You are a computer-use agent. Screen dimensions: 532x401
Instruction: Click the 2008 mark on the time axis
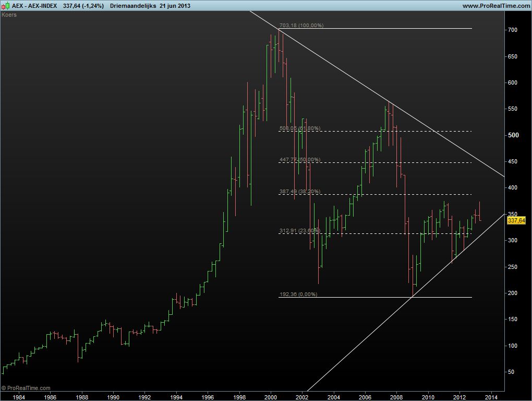pos(396,397)
